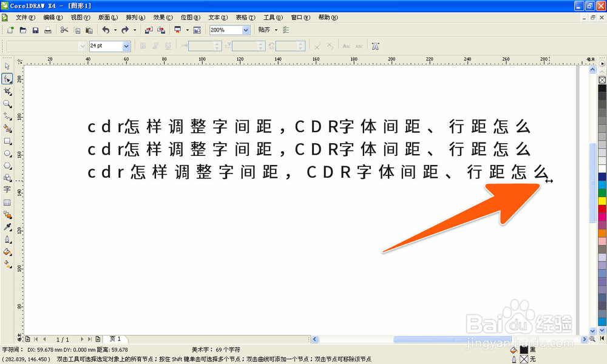Open the 贴齐 snap-to dropdown
The width and height of the screenshot is (607, 364).
pyautogui.click(x=276, y=30)
